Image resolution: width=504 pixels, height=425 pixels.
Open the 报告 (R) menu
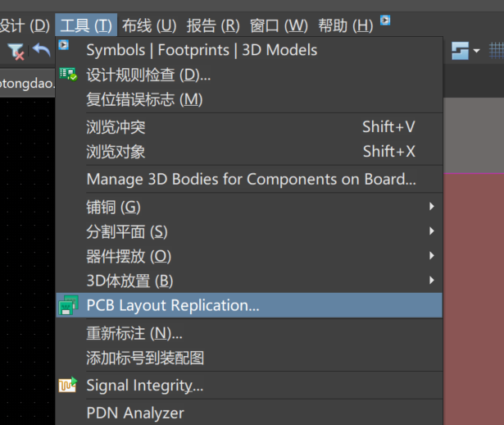tap(213, 25)
